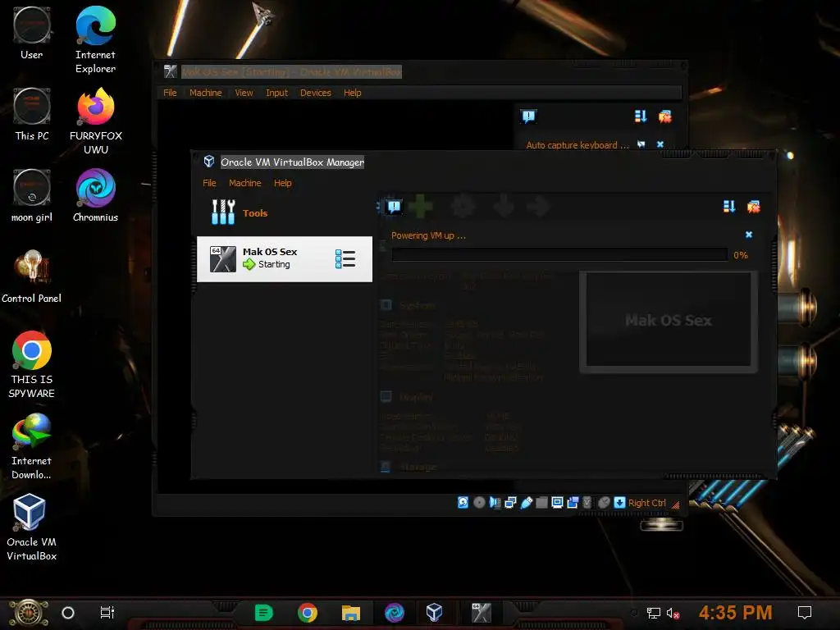
Task: Open Machine menu in VirtualBox Manager
Action: [244, 183]
